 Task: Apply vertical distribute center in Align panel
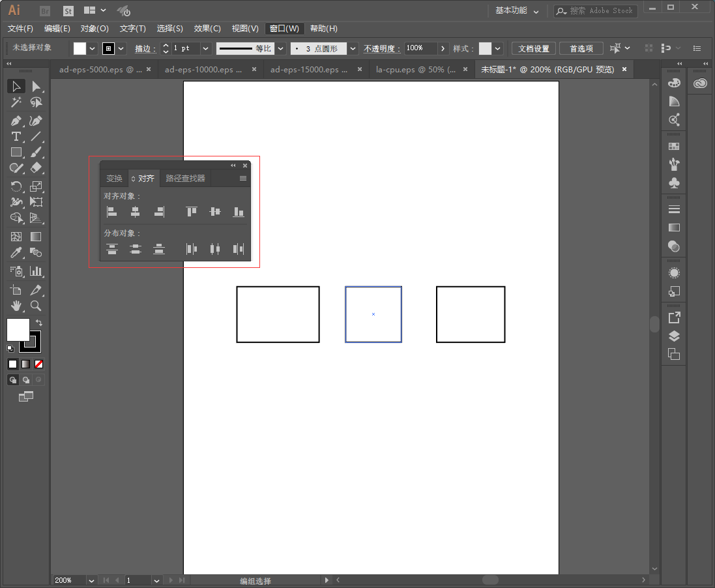click(136, 249)
